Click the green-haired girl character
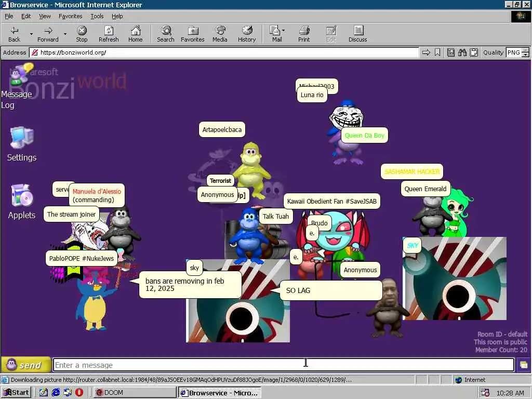 456,213
